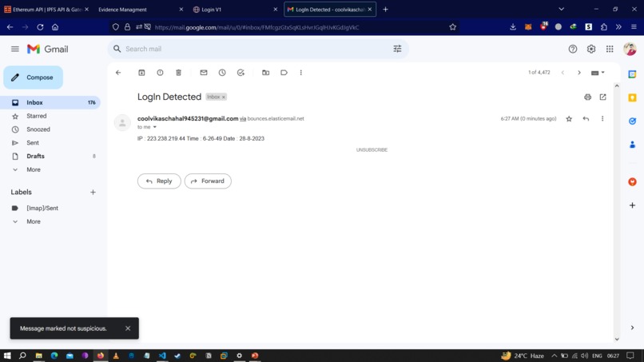Click the Search mail field
Screen dimensions: 644x362
click(x=256, y=49)
